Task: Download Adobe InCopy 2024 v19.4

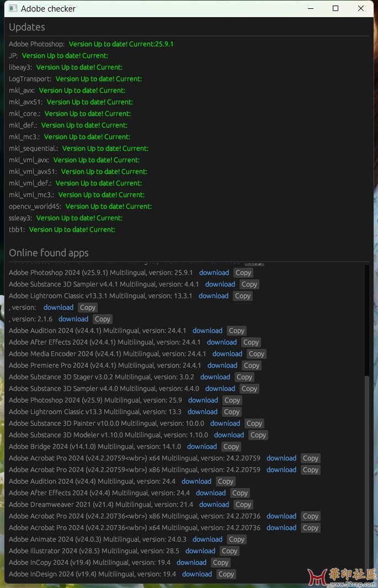Action: pyautogui.click(x=191, y=563)
